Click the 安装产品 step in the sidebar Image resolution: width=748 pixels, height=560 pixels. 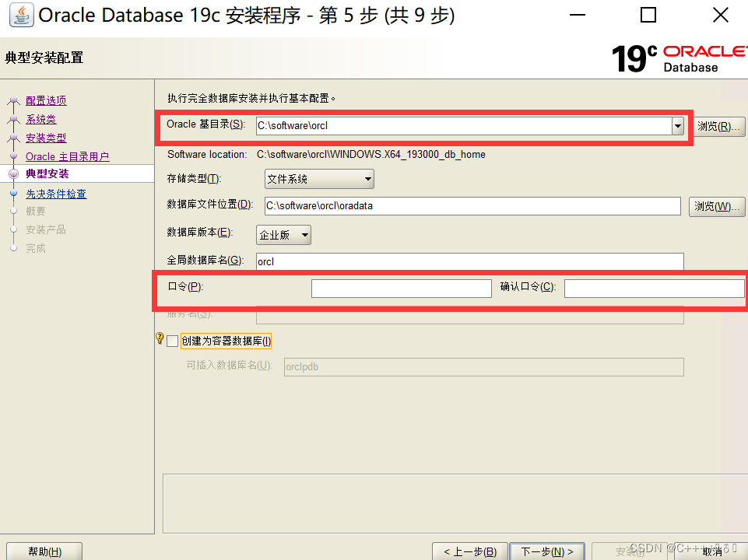[x=46, y=229]
